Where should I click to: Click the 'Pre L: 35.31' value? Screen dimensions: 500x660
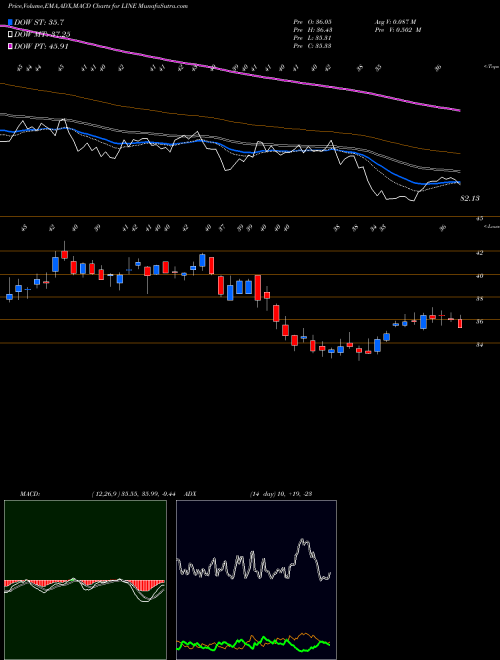pos(312,38)
